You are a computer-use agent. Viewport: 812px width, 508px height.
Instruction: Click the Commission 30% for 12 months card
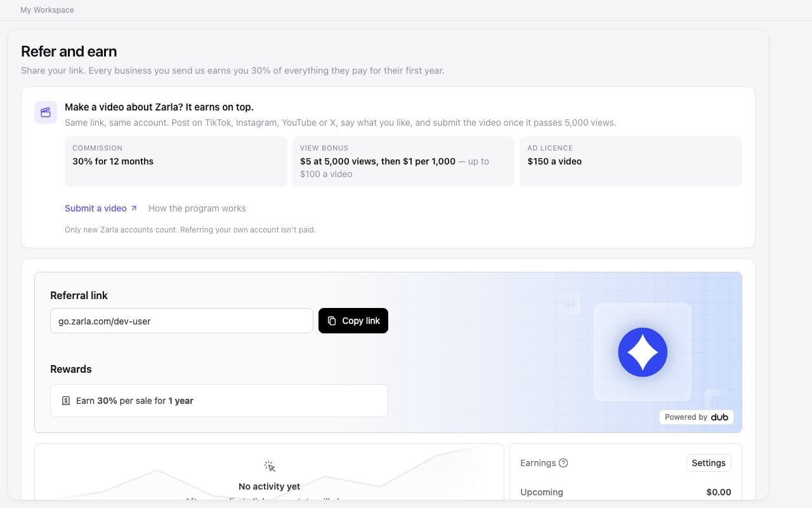(176, 161)
